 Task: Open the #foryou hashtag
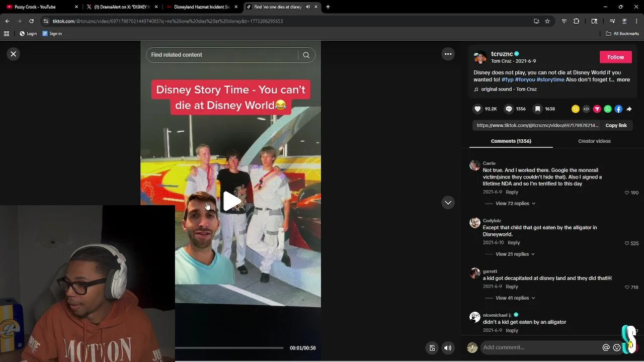[525, 79]
